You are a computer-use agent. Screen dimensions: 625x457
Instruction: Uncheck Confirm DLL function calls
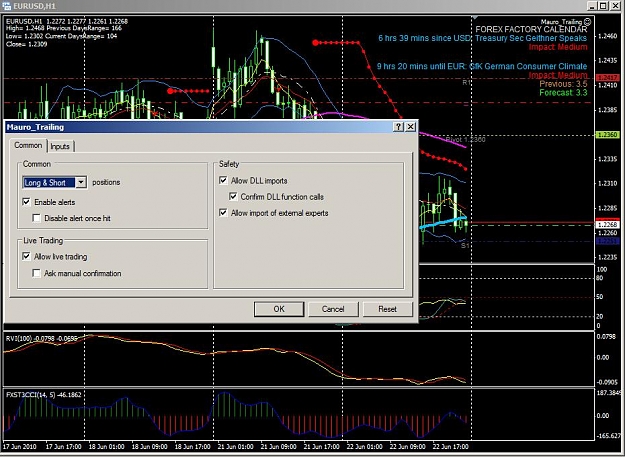click(x=233, y=196)
